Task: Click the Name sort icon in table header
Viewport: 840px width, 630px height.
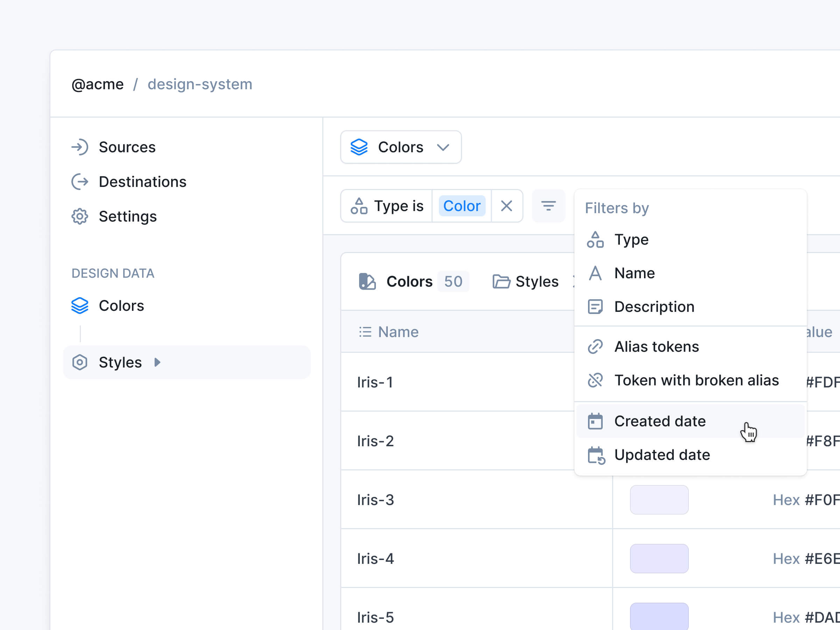Action: [364, 331]
